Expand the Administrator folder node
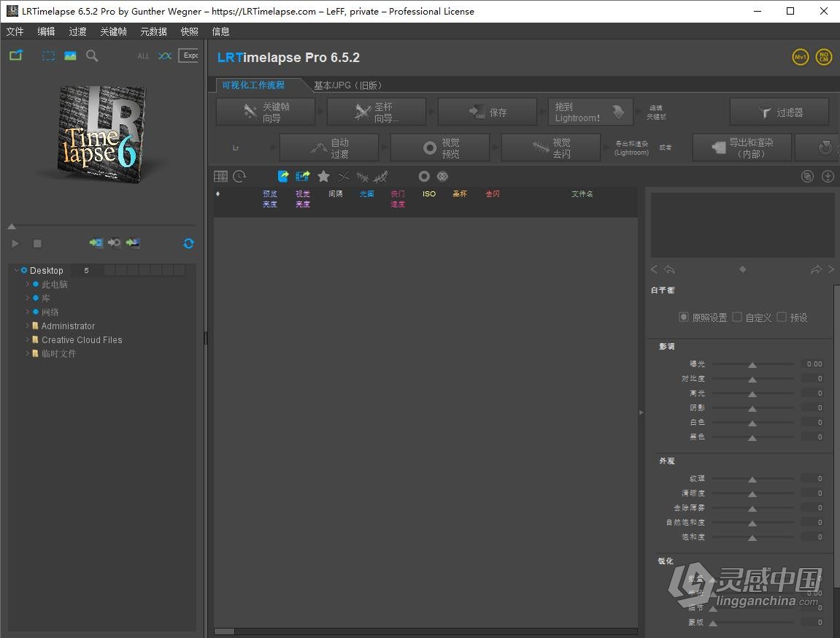 point(27,326)
